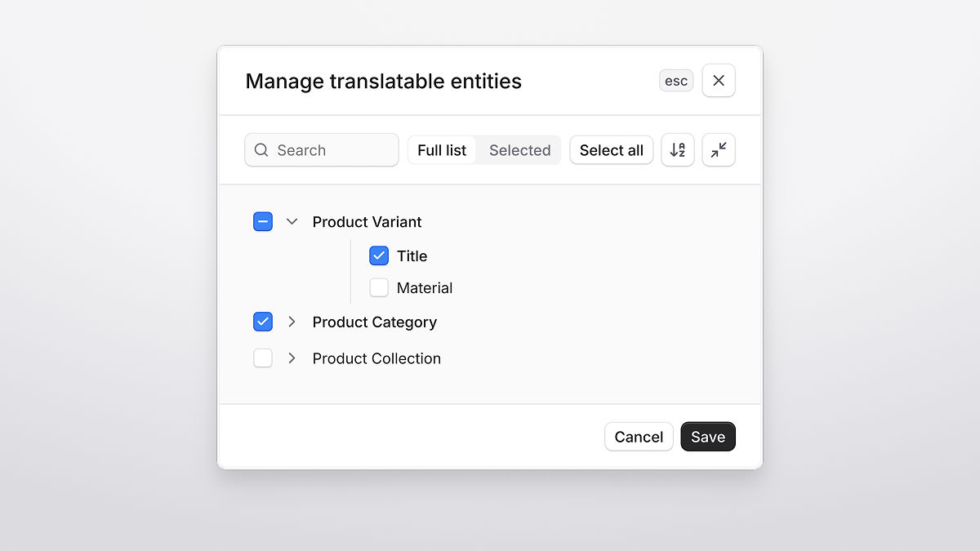
Task: Click the magnifying glass search icon
Action: coord(261,150)
